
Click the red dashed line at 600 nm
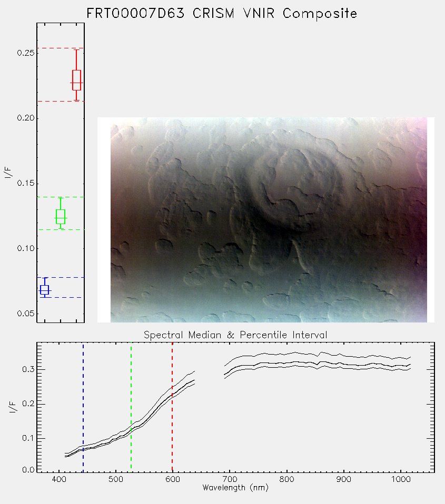[x=172, y=407]
